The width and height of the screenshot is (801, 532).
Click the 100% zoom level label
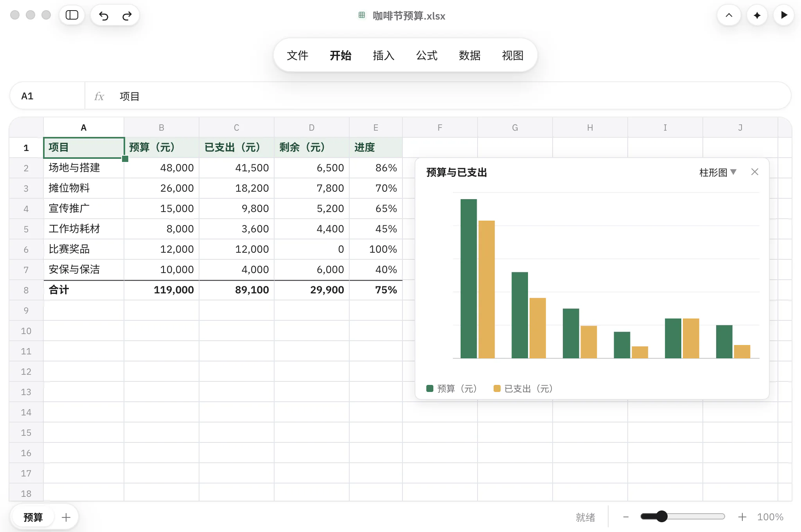point(770,517)
